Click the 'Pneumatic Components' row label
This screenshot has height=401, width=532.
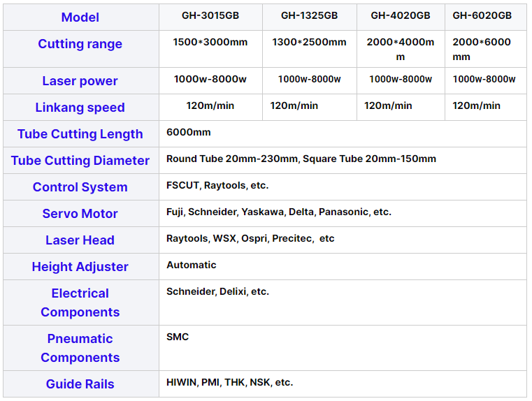point(80,348)
